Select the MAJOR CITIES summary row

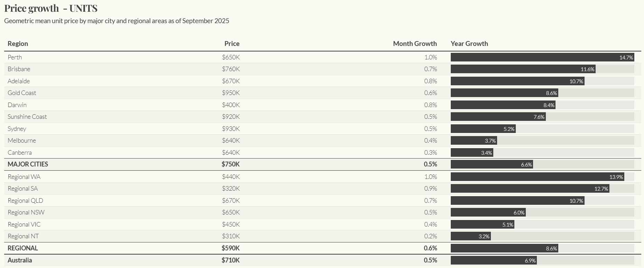tap(28, 164)
